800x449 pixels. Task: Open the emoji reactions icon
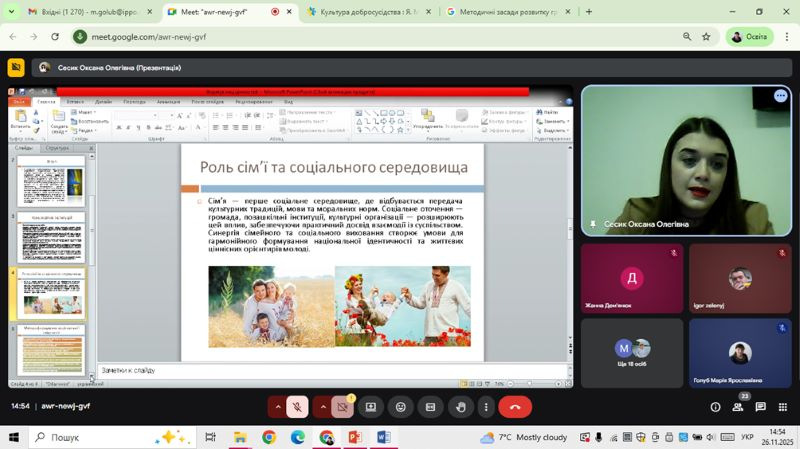pyautogui.click(x=401, y=407)
